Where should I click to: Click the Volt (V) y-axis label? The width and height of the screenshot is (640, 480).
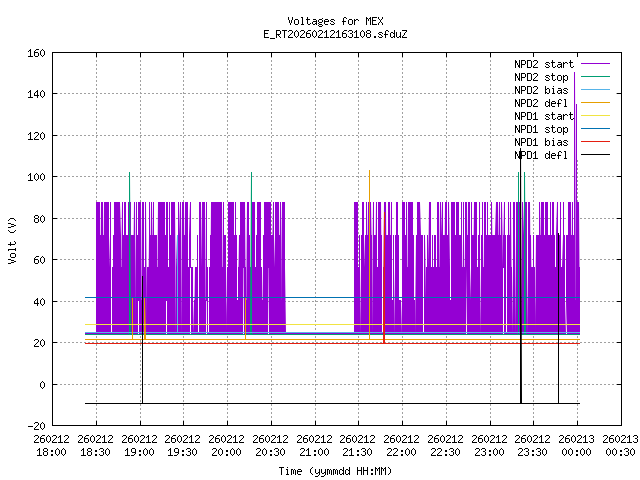[x=12, y=240]
